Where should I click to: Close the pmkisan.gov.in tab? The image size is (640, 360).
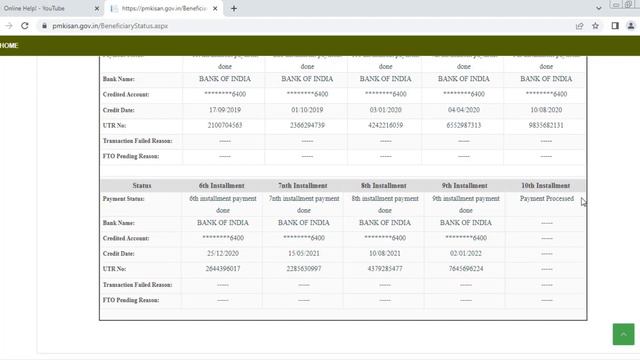tap(215, 9)
